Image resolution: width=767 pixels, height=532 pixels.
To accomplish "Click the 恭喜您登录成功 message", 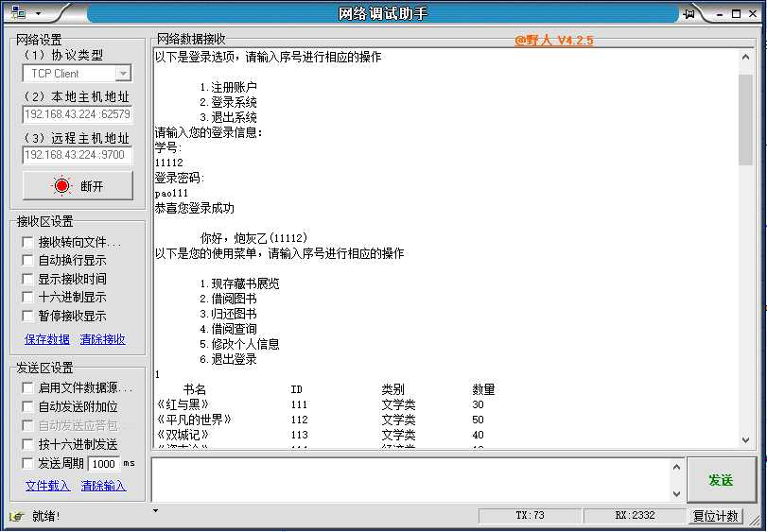I will point(195,209).
